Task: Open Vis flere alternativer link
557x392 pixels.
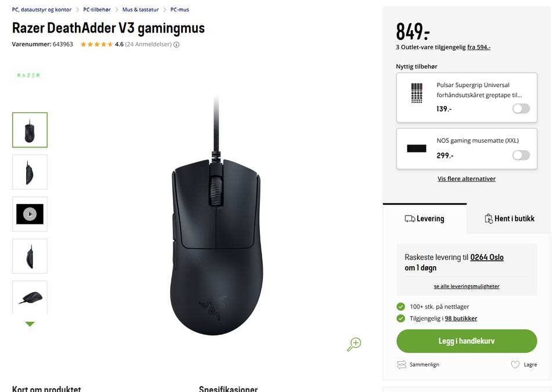Action: click(x=466, y=179)
